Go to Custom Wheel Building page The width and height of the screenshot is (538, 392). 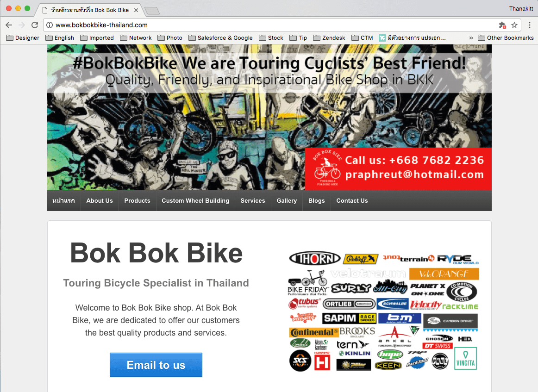(x=195, y=201)
